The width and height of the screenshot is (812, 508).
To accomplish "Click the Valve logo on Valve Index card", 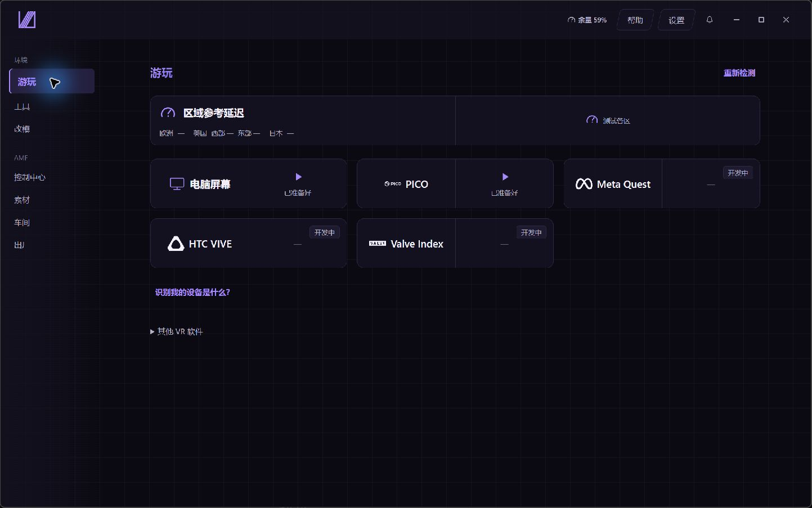I will coord(378,244).
